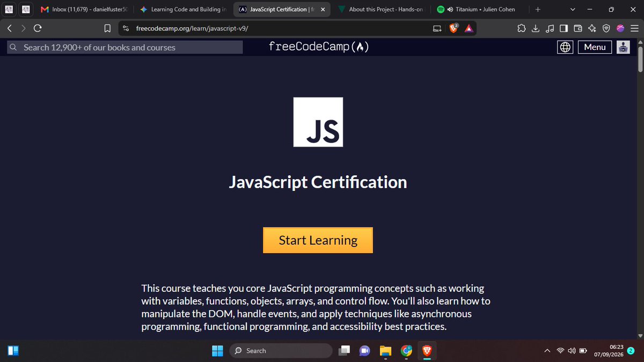The width and height of the screenshot is (644, 362).
Task: Open the widgets icon on taskbar
Action: pyautogui.click(x=13, y=351)
